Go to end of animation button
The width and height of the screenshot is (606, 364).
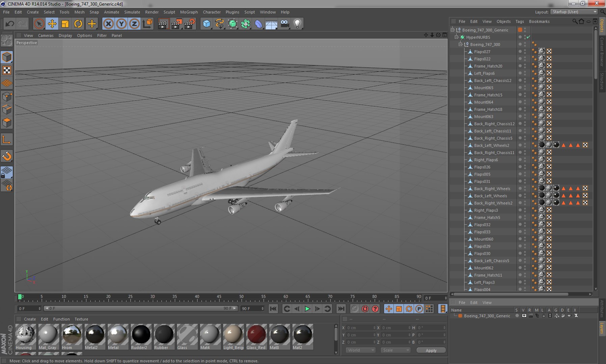point(341,309)
